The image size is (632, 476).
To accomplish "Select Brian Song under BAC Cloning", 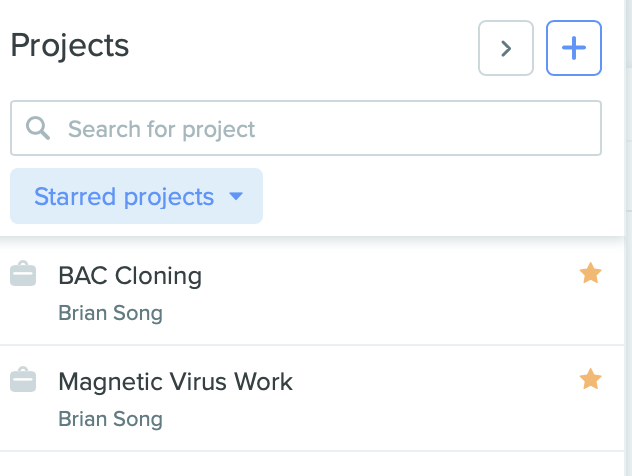I will [110, 313].
